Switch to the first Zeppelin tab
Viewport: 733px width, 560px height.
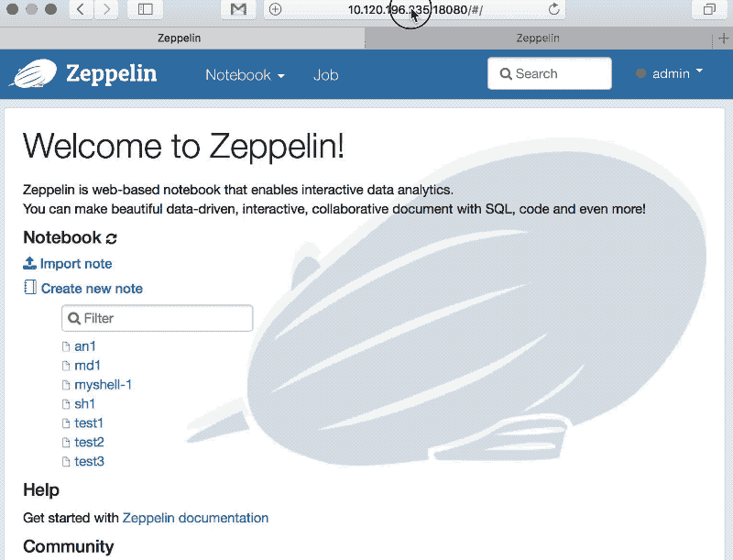click(x=181, y=38)
